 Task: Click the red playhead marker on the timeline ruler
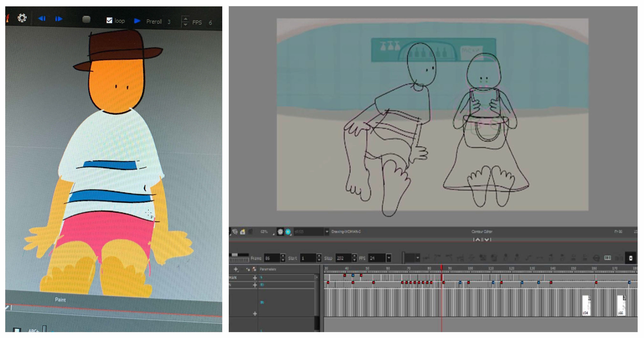(x=442, y=268)
